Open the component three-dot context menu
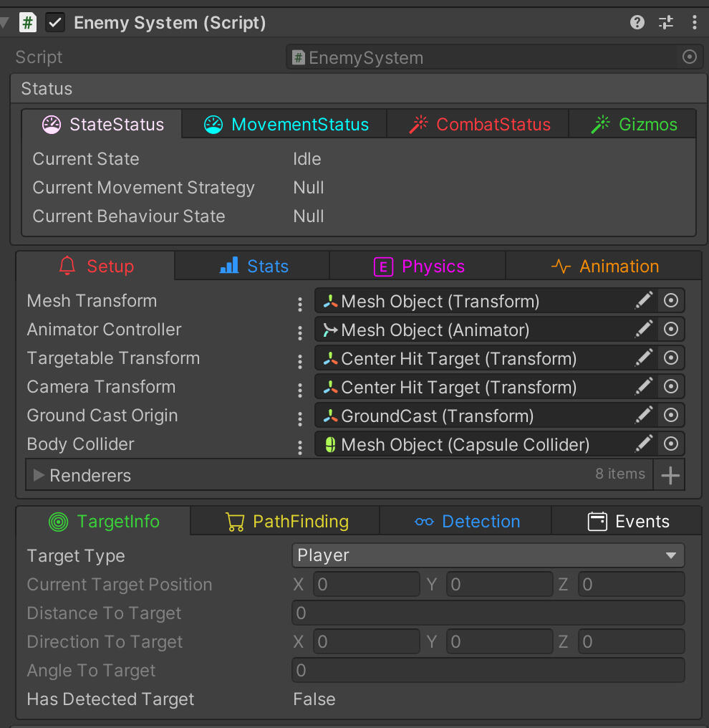The image size is (709, 728). (x=694, y=23)
